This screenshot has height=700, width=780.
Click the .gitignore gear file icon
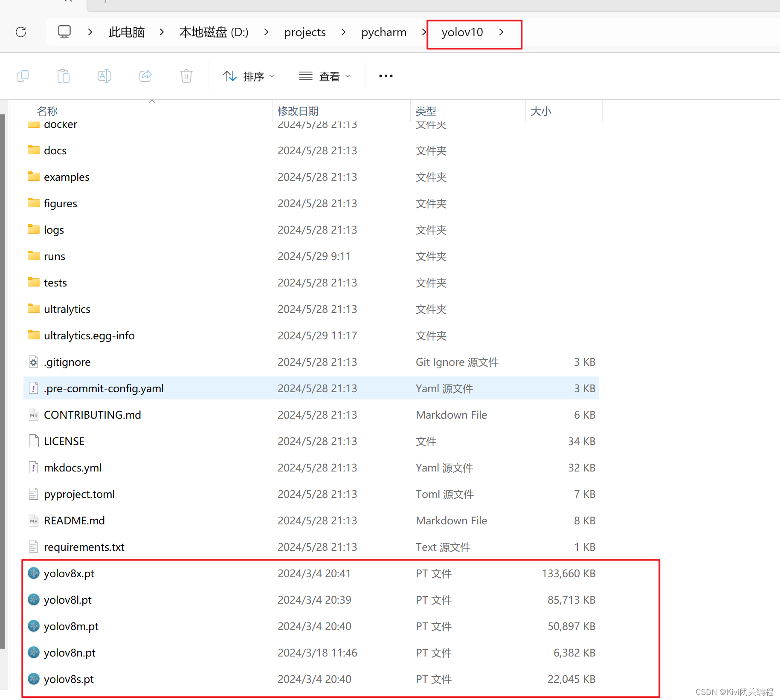(34, 362)
